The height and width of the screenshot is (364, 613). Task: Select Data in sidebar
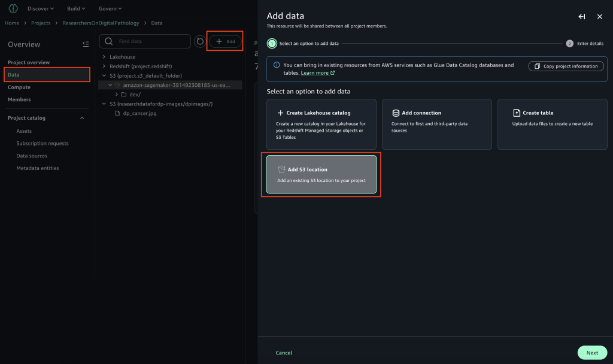point(47,75)
